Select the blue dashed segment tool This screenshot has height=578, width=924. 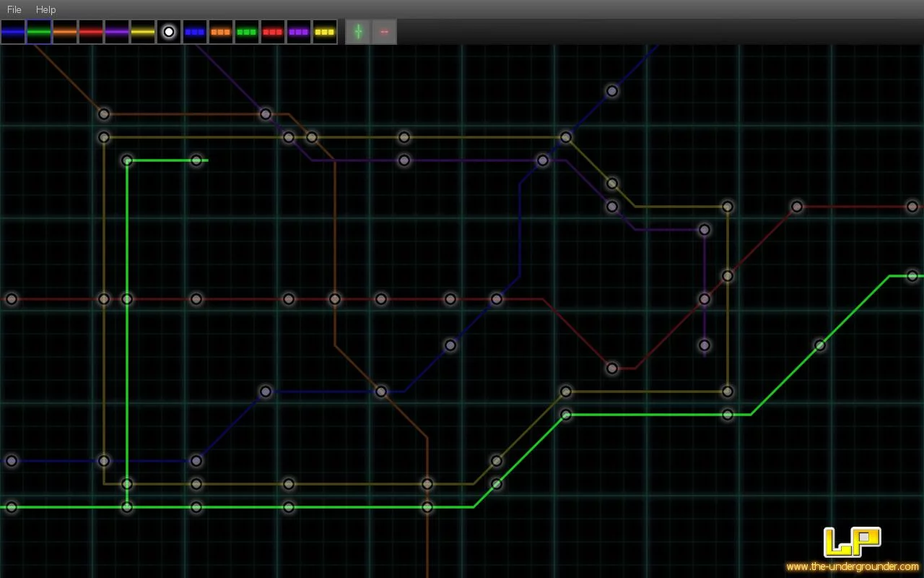[195, 32]
